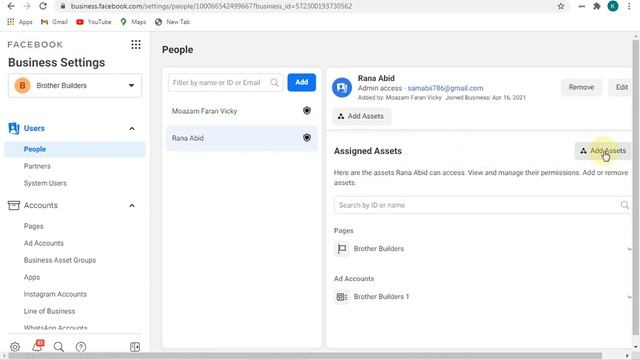Screen dimensions: 640x360
Task: Open Business Asset Groups in sidebar
Action: coord(60,260)
